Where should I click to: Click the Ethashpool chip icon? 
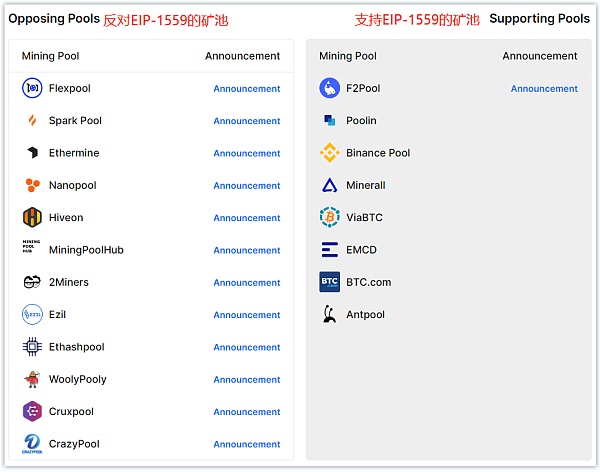[32, 346]
